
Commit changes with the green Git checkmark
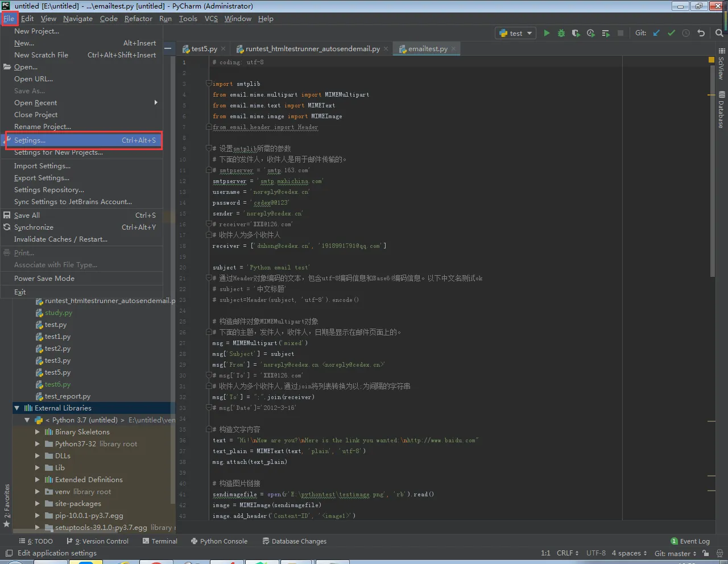point(671,33)
